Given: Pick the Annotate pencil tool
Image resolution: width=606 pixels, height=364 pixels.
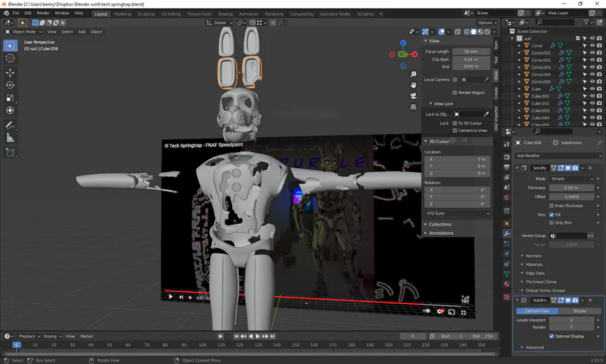Looking at the screenshot, I should (x=10, y=125).
